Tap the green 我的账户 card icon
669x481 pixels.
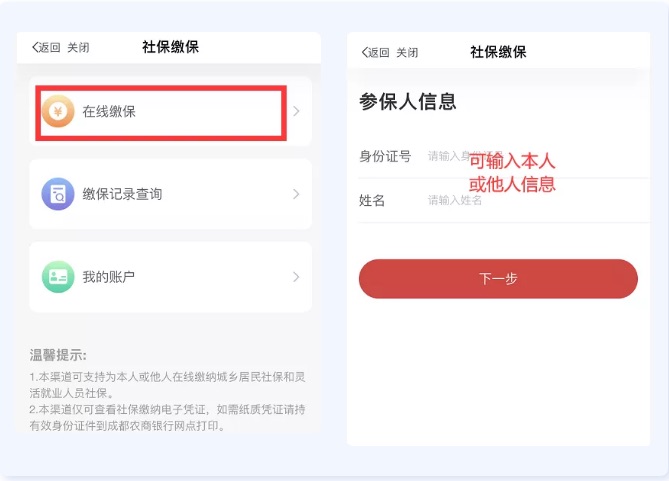[x=58, y=277]
